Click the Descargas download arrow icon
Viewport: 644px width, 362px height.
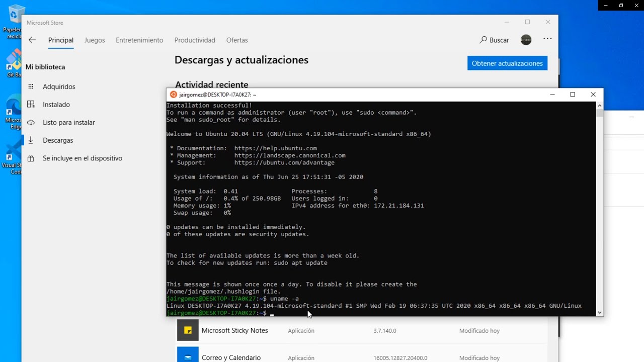[x=31, y=140]
